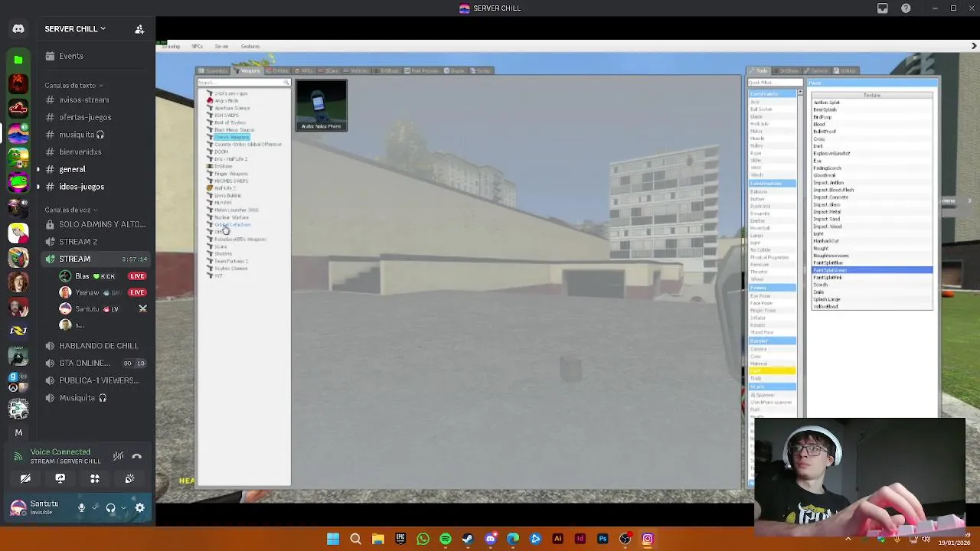
Task: Switch to the Utilities tab in right panel
Action: click(x=845, y=71)
